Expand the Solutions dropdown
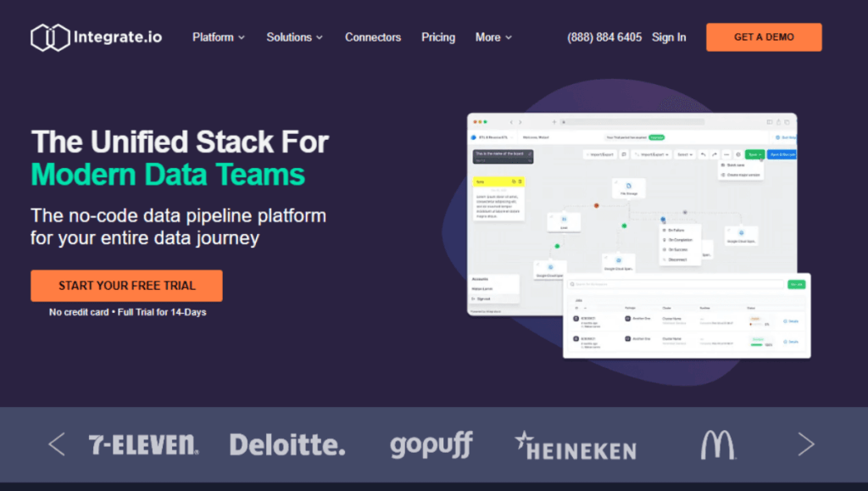Image resolution: width=868 pixels, height=491 pixels. 289,37
